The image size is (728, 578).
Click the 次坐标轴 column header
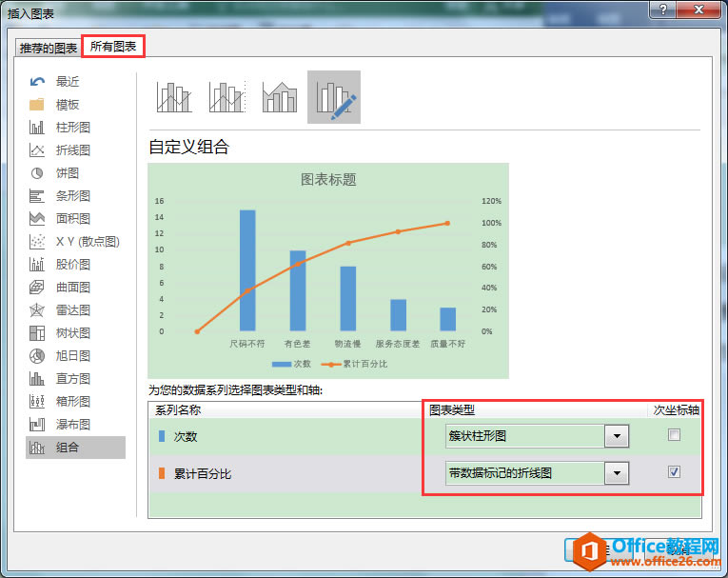(x=676, y=409)
